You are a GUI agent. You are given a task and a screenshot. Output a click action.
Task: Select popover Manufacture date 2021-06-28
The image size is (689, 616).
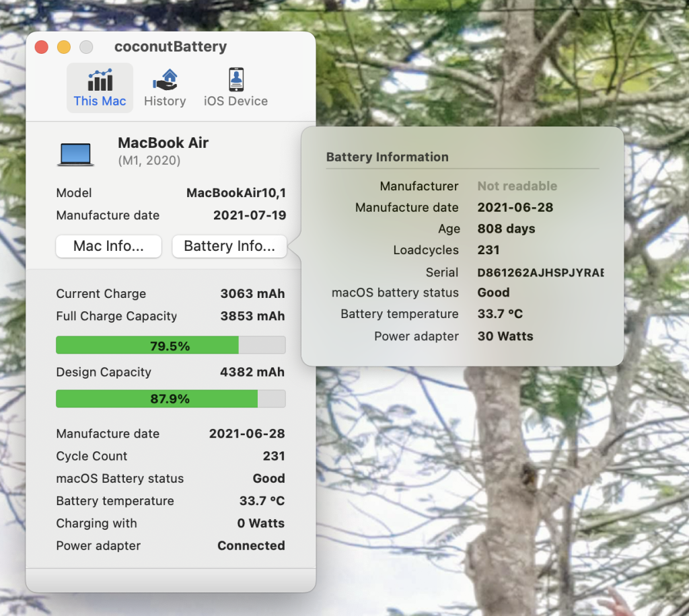click(x=515, y=207)
